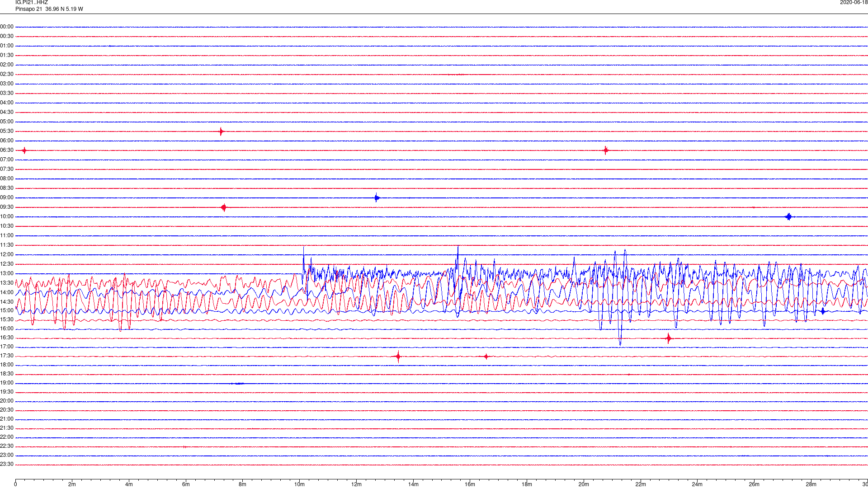868x488 pixels.
Task: Click the red event spike at start of 06:30 trace
Action: [x=24, y=150]
